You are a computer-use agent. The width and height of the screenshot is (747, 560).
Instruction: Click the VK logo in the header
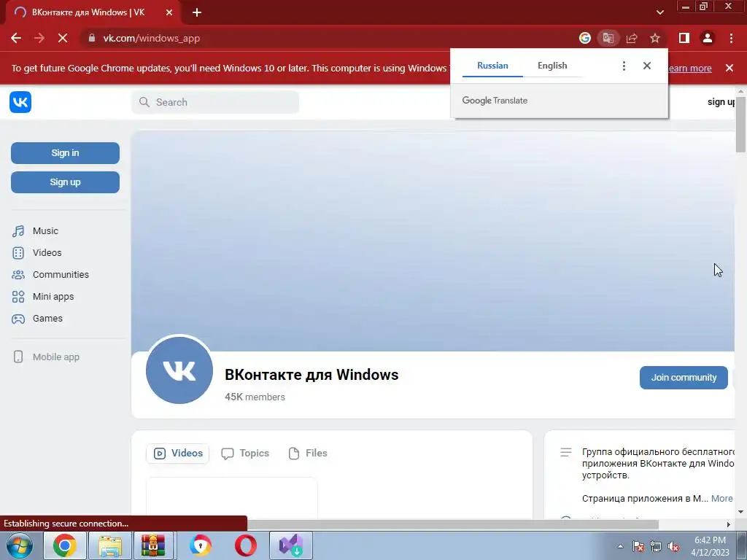pyautogui.click(x=20, y=102)
